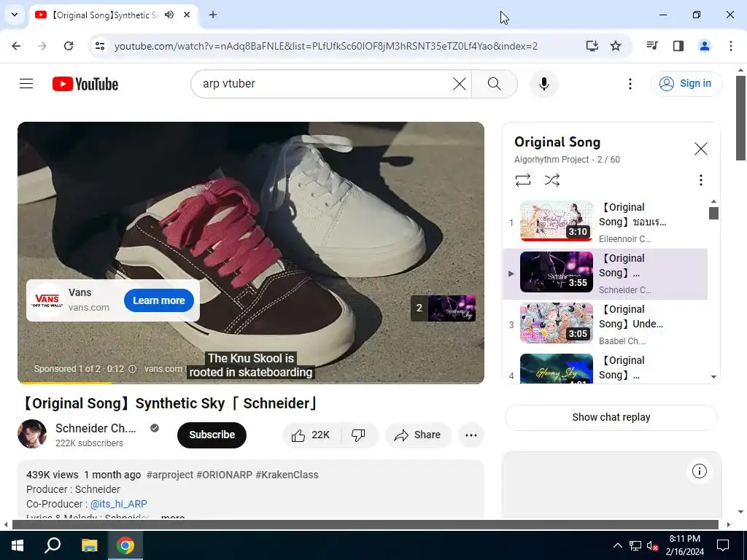Subscribe to the Schneider channel

[x=212, y=435]
